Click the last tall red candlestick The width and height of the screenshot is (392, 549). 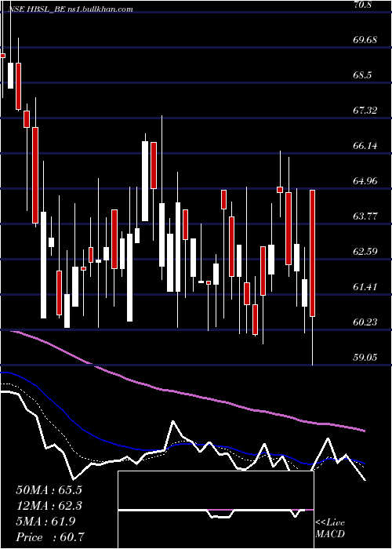click(x=313, y=253)
